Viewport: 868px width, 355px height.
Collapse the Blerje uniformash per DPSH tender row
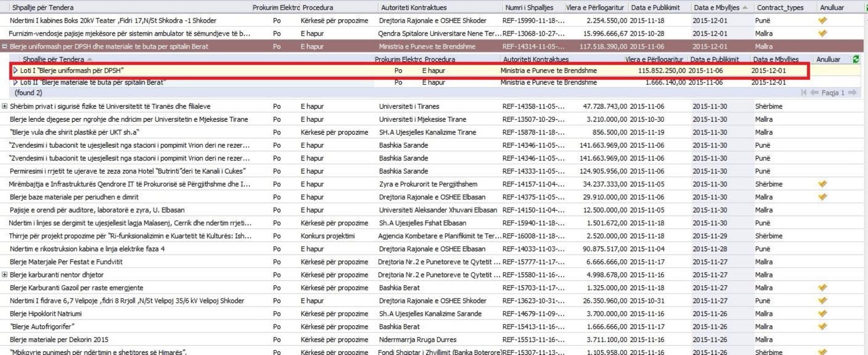pos(5,46)
